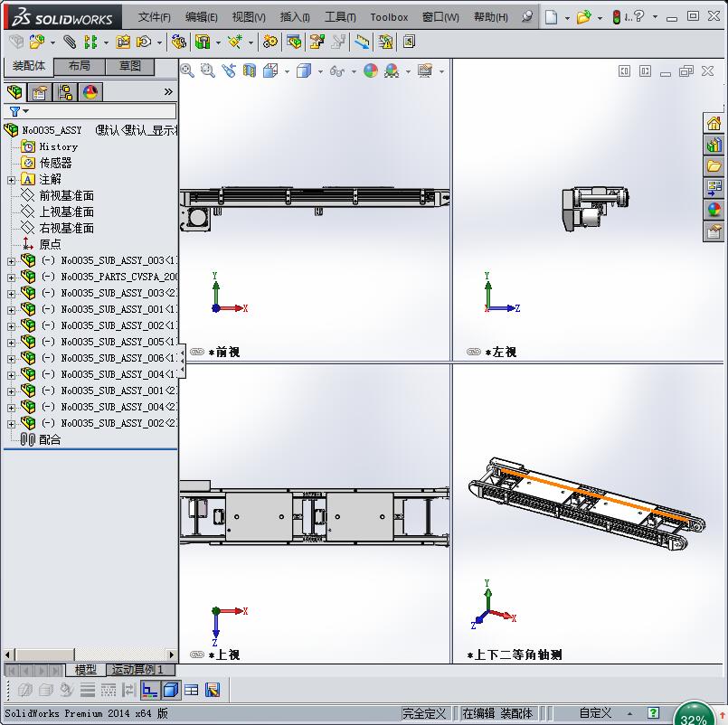
Task: Click the Show Hidden Components icon
Action: (178, 42)
